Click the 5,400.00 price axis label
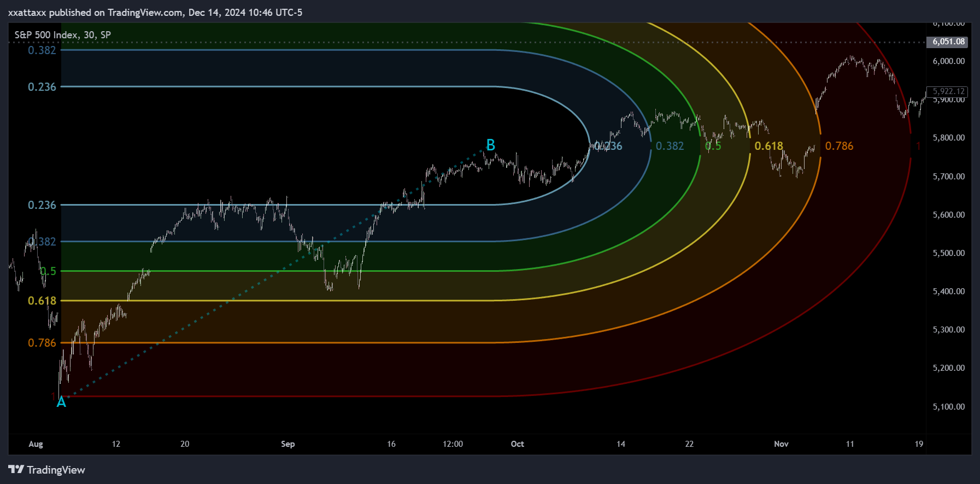980x484 pixels. point(949,291)
